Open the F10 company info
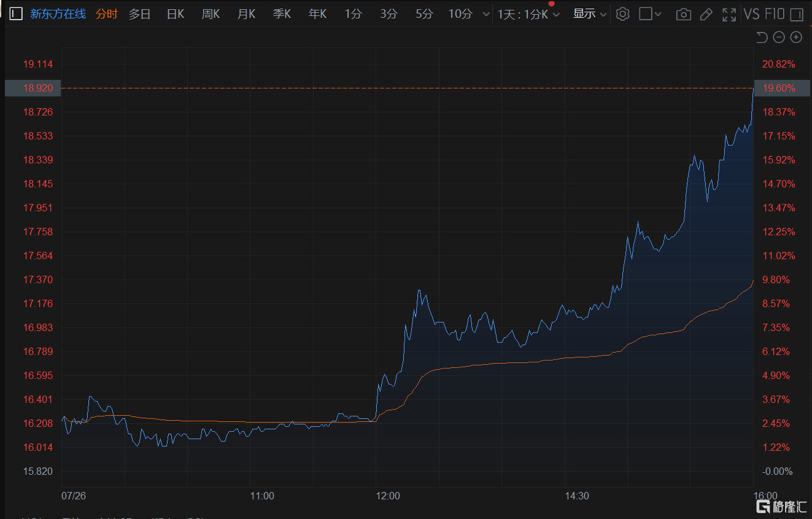 [775, 14]
